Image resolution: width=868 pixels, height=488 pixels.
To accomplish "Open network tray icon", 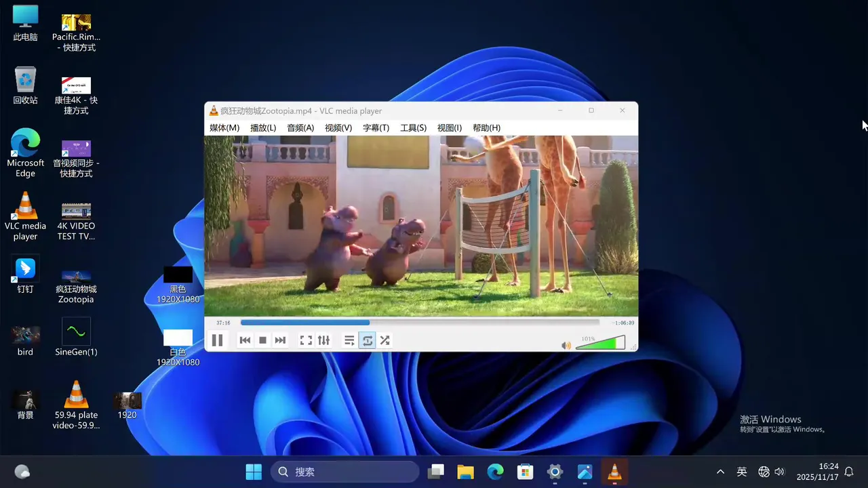I will (764, 472).
